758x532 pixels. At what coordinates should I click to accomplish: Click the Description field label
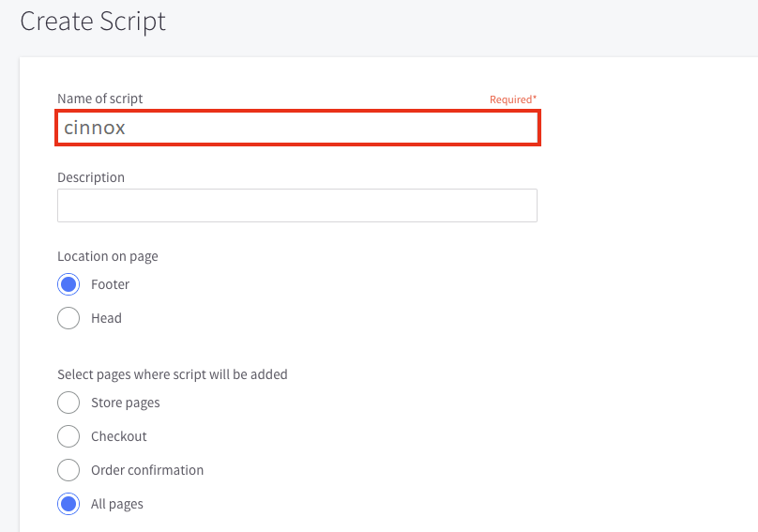coord(91,177)
